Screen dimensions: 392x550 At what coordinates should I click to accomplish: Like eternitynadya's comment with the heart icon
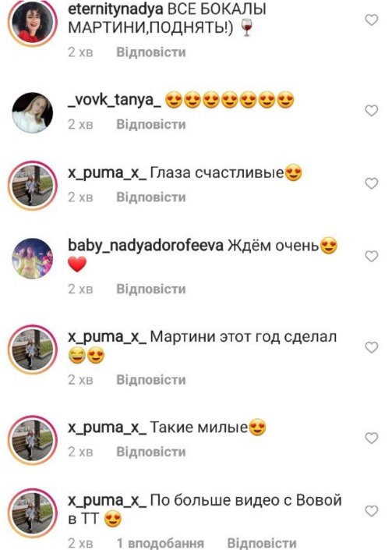(371, 20)
